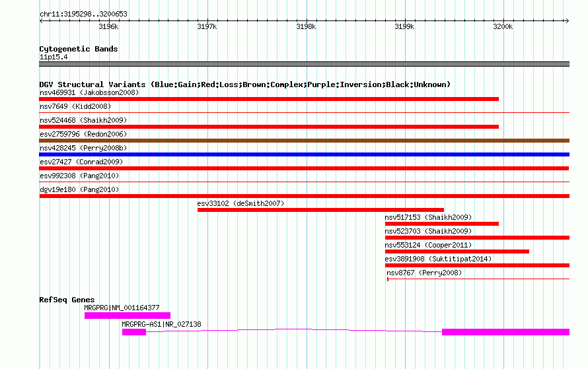Select the esv33102 red loss bar
Viewport: 588px width, 369px height.
[320, 210]
